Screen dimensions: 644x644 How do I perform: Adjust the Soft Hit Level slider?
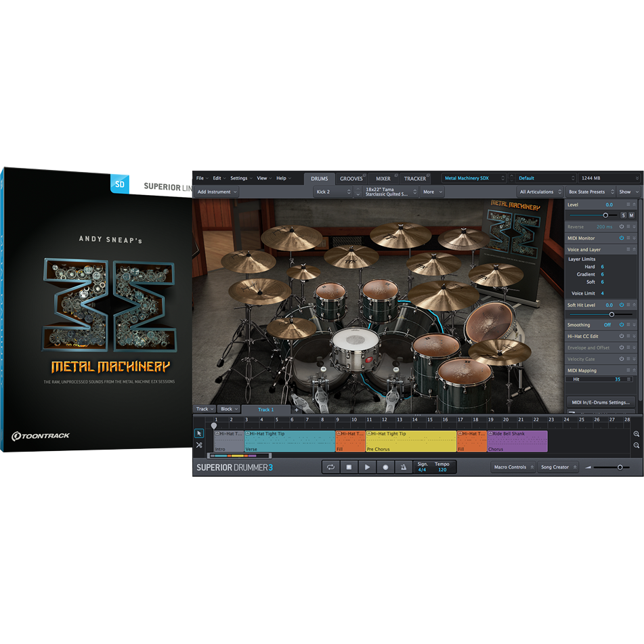tap(611, 315)
